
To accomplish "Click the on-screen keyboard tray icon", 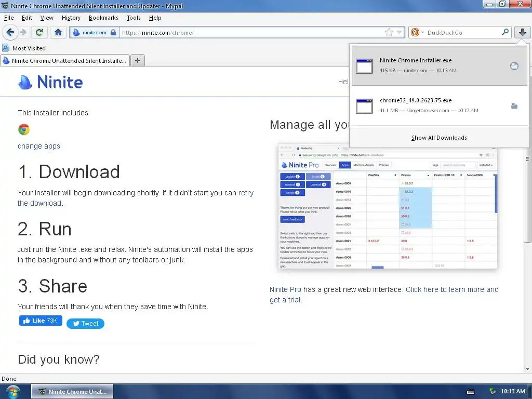I will point(471,392).
